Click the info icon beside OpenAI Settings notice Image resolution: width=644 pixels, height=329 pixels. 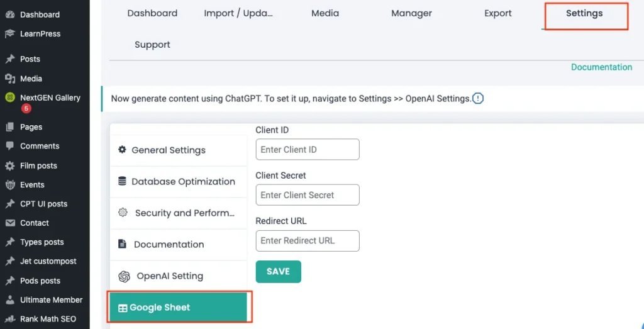(478, 99)
